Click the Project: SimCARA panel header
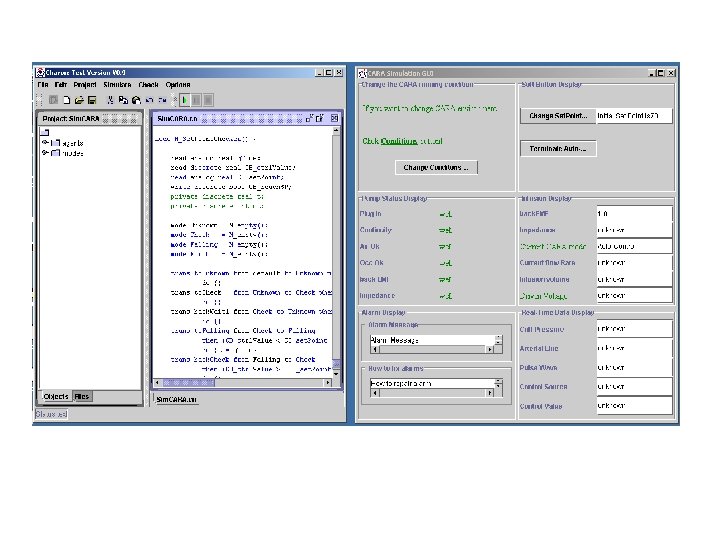720x540 pixels. [x=90, y=118]
